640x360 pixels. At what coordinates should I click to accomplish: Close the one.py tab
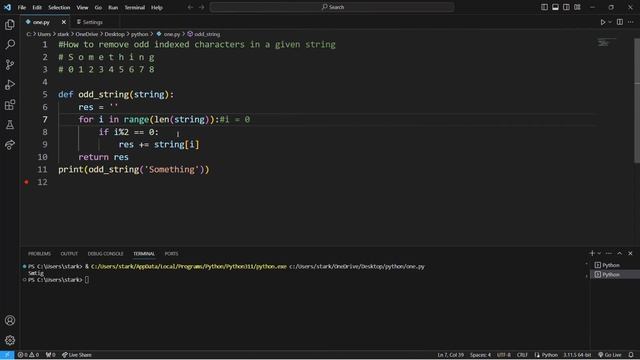(64, 22)
